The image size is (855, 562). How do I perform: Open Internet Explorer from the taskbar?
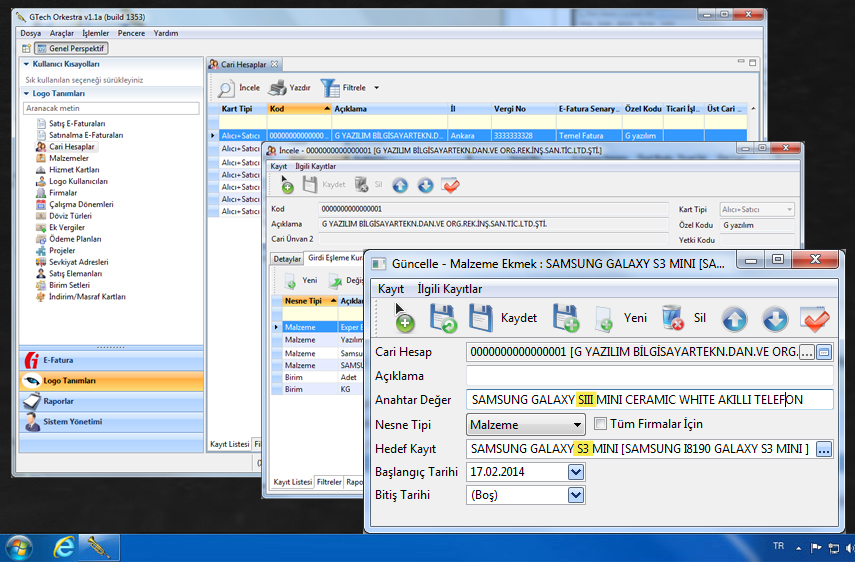[64, 546]
